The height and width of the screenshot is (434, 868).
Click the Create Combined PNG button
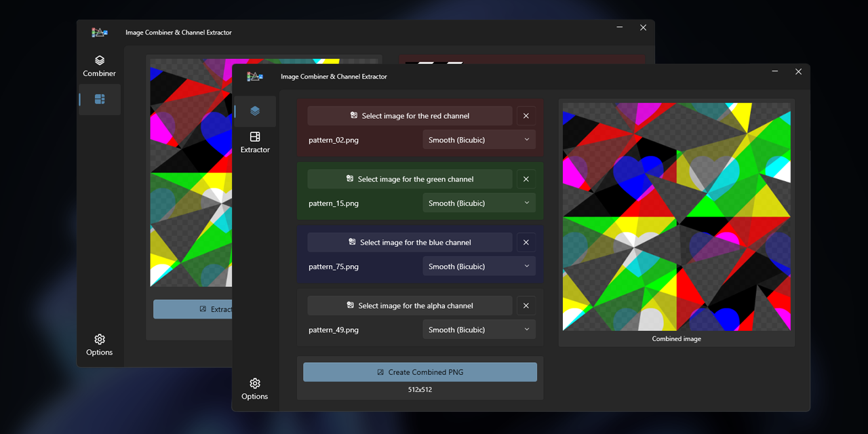coord(420,372)
